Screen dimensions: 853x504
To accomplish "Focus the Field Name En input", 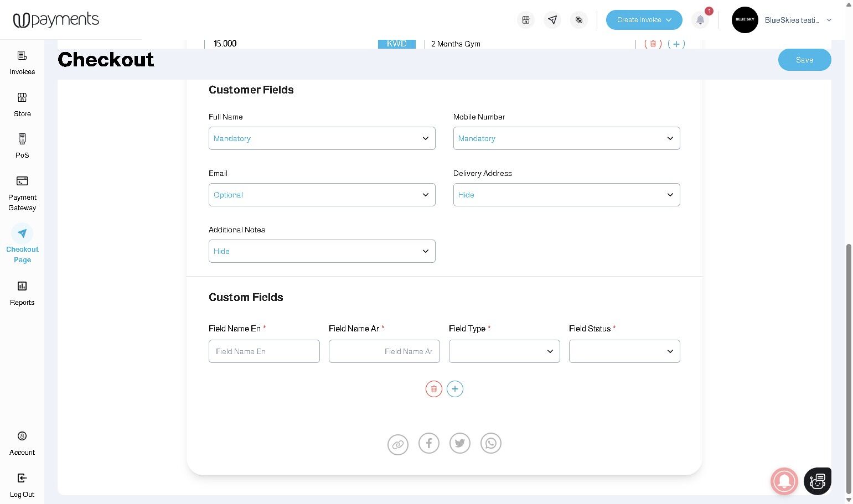I will pyautogui.click(x=264, y=351).
